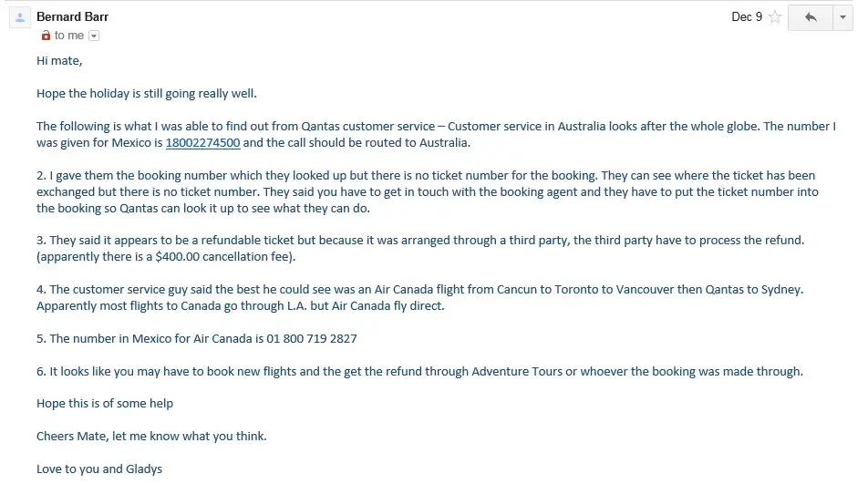
Task: Open the More options dropdown beside Reply
Action: (x=842, y=17)
